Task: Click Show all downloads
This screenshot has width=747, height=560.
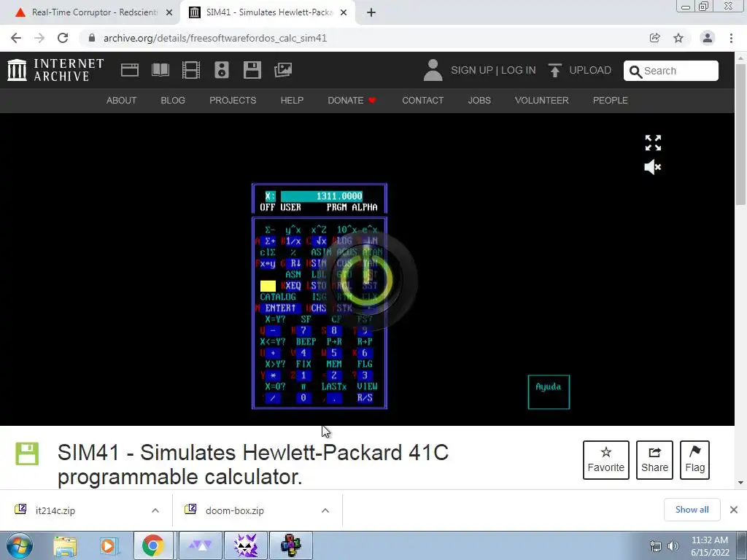Action: (x=692, y=510)
